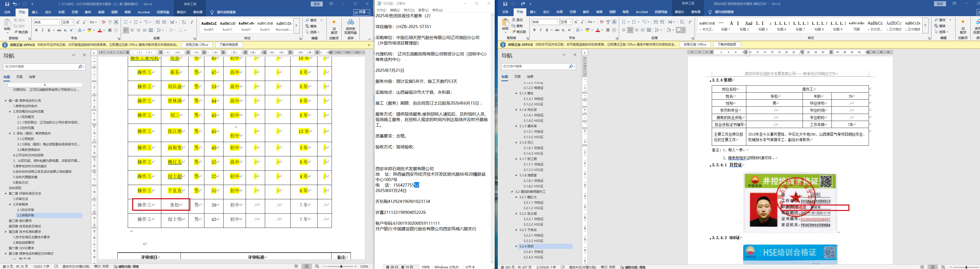Click Paste (粘贴) in left Word ribbon
Viewport: 980px width, 269px height.
coord(7,26)
